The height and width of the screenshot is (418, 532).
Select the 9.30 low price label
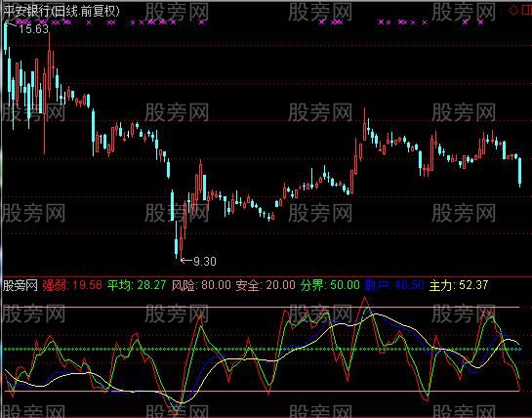(x=205, y=261)
